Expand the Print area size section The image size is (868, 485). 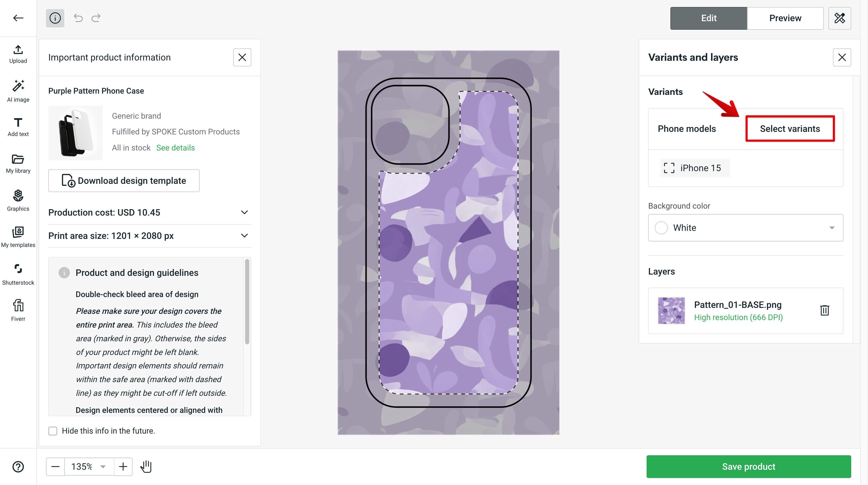coord(244,236)
